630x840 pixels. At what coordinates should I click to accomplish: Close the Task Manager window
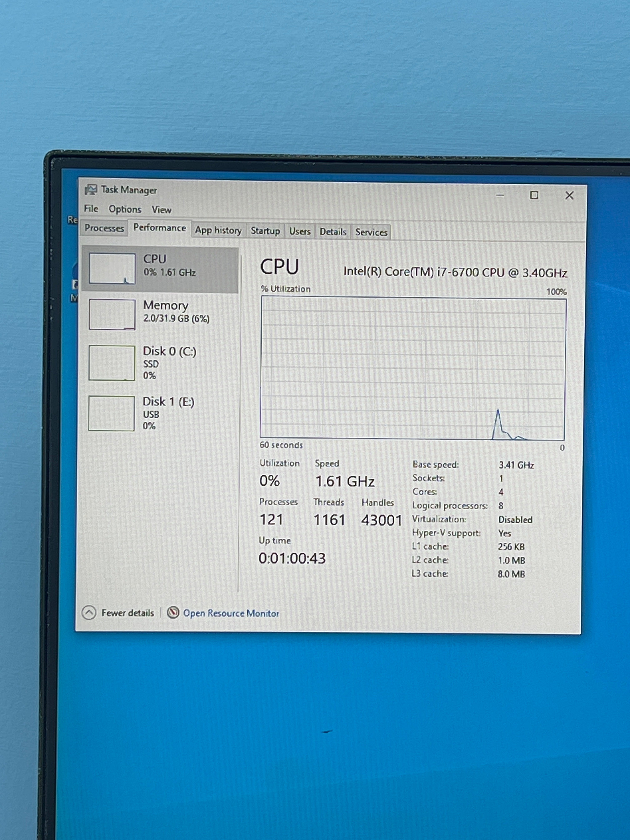(x=569, y=196)
